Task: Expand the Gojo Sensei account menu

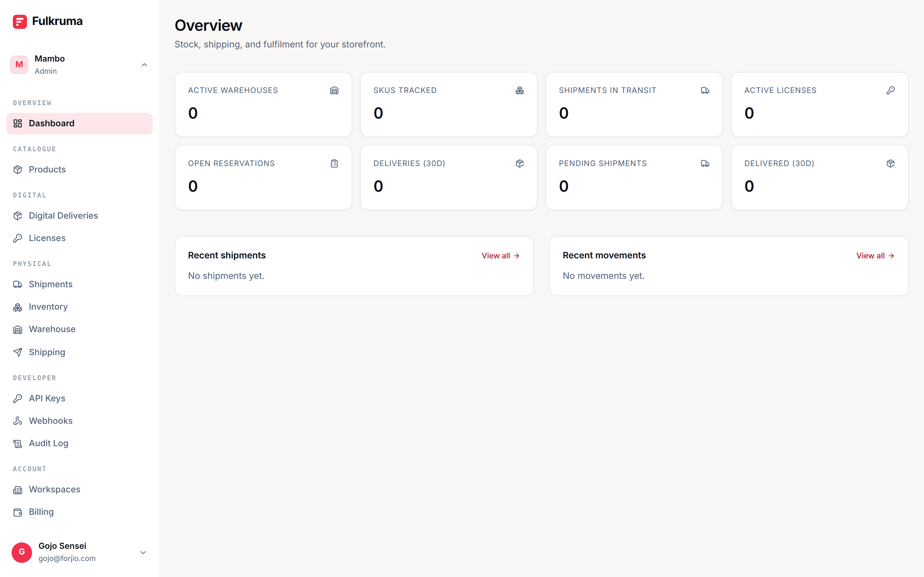Action: (x=143, y=552)
